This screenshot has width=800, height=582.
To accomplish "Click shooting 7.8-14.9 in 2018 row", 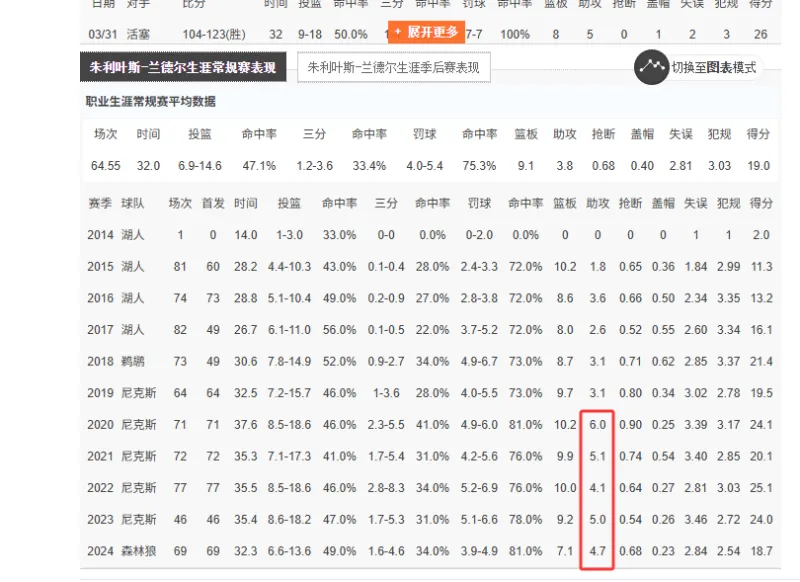I will [289, 362].
